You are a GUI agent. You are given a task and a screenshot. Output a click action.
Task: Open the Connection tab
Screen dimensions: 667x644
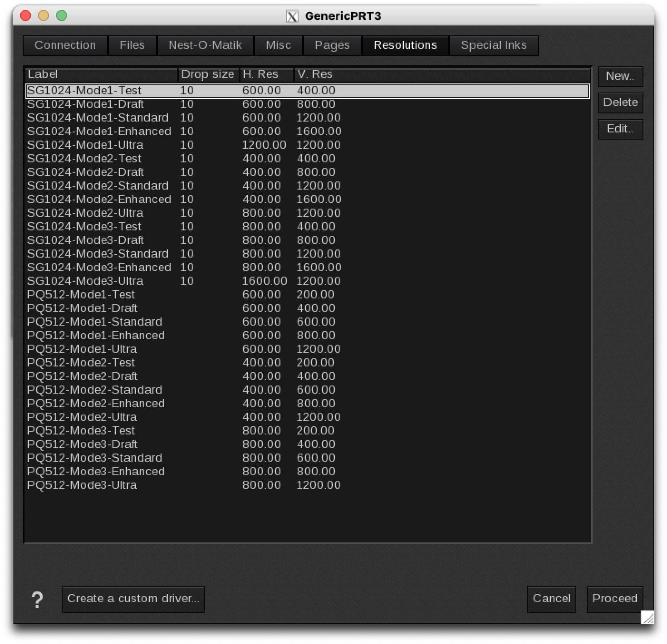(65, 45)
